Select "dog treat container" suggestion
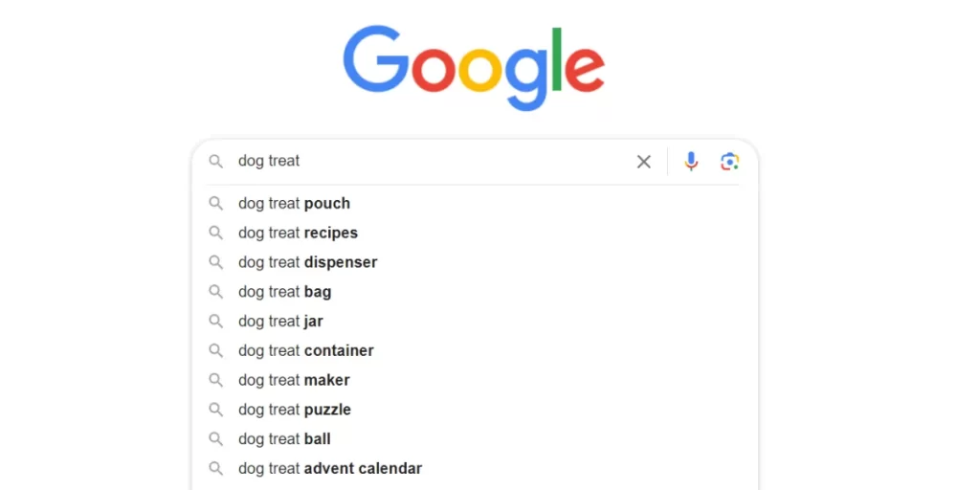 [305, 351]
